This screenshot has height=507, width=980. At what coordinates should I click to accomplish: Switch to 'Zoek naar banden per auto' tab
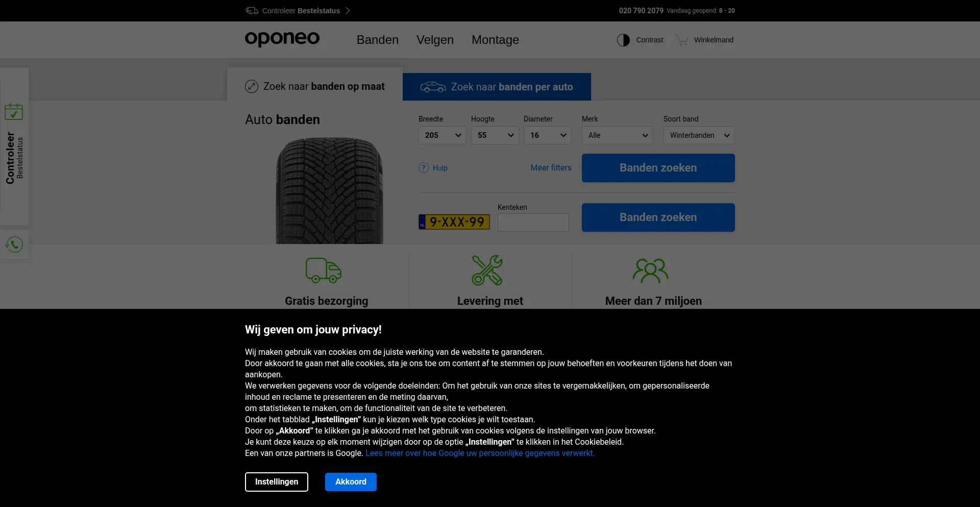(497, 87)
